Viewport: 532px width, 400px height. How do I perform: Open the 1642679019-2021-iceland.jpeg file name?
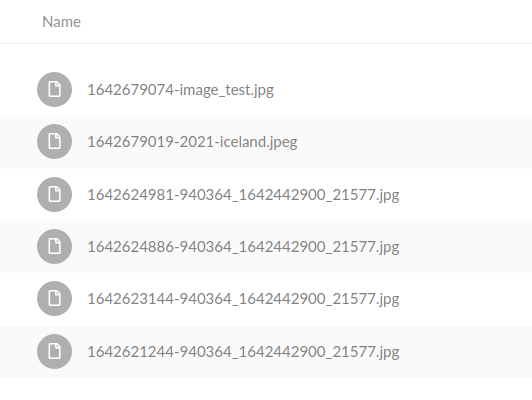(x=192, y=142)
